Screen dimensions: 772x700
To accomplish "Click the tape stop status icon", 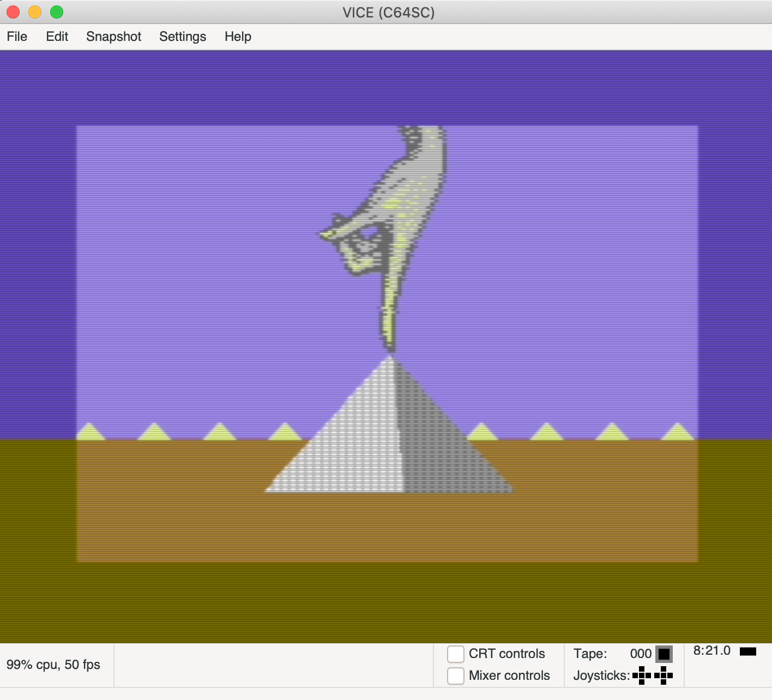I will click(664, 654).
